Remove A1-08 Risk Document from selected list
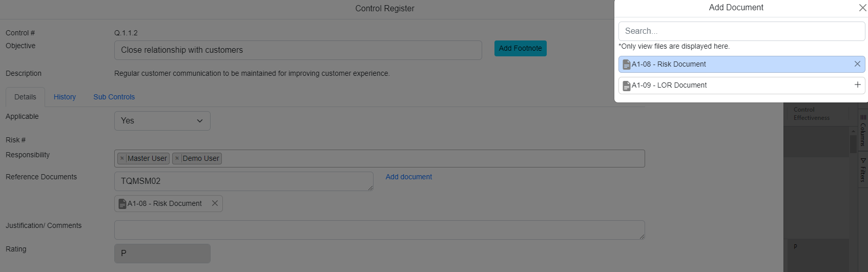 pos(857,64)
